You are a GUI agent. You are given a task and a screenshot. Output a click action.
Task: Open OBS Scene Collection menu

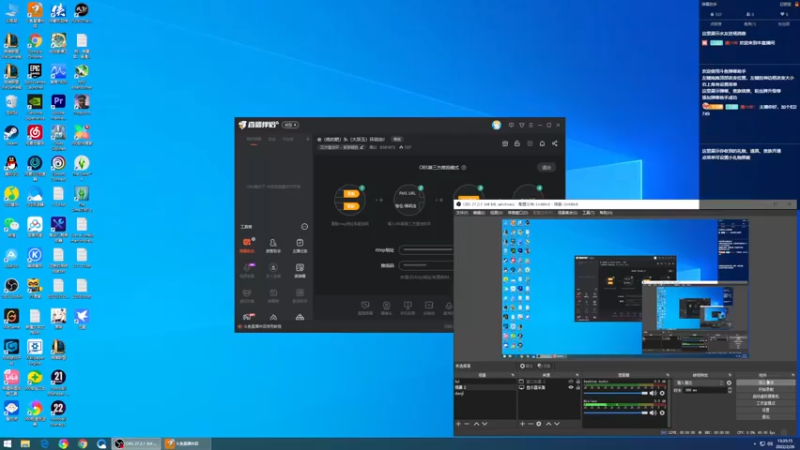[567, 213]
